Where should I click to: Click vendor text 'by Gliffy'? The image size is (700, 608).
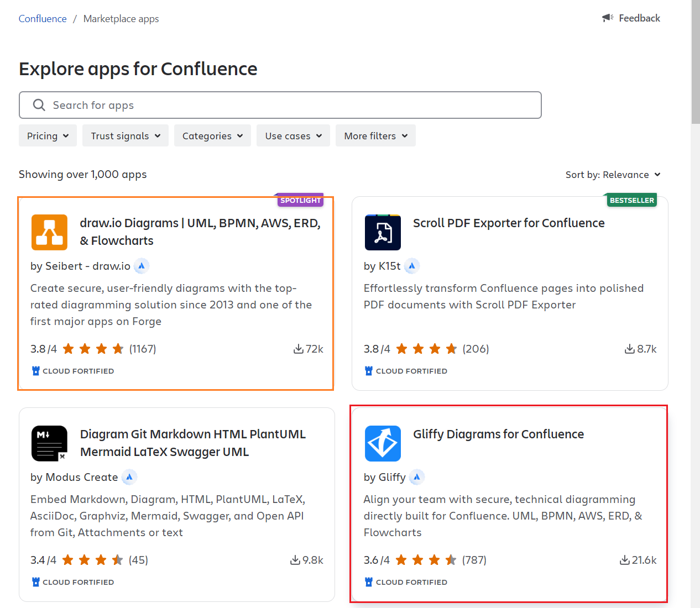(385, 477)
